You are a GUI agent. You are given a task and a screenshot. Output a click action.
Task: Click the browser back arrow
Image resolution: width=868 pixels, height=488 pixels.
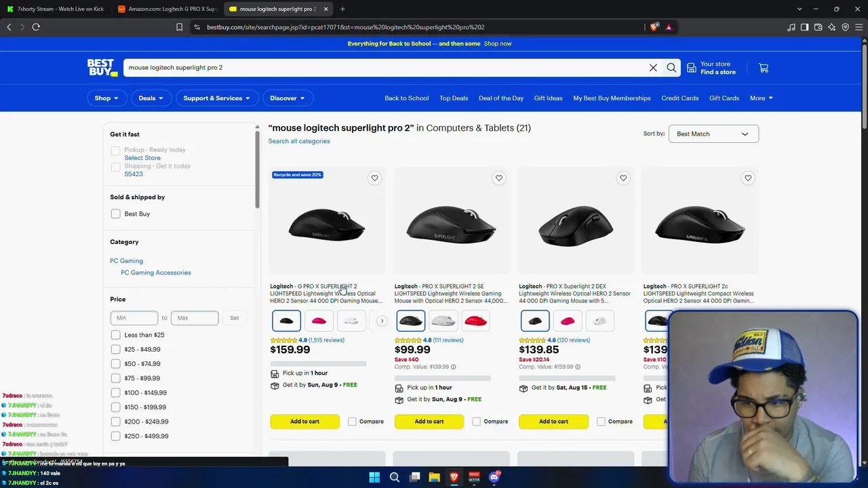(9, 27)
